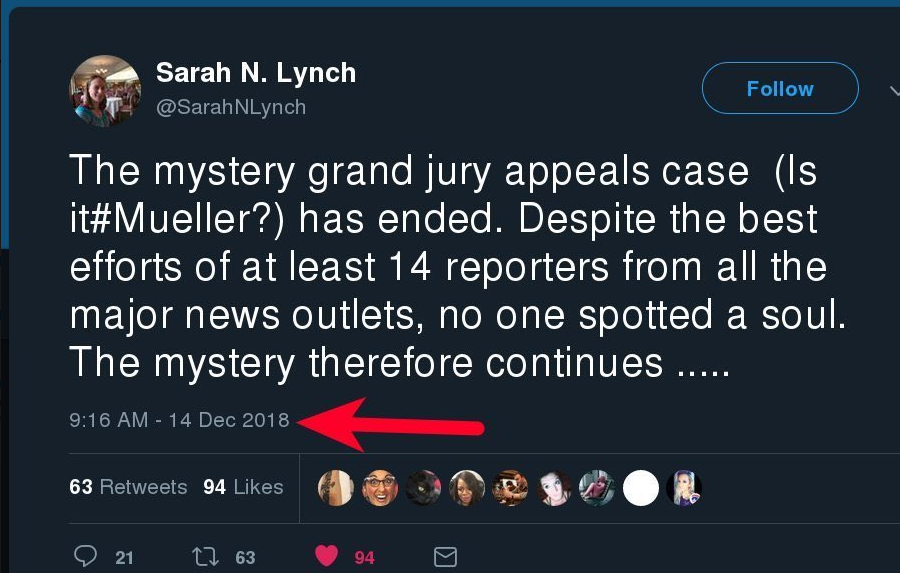Image resolution: width=900 pixels, height=573 pixels.
Task: Click the Sarah N. Lynch display name
Action: (x=256, y=73)
